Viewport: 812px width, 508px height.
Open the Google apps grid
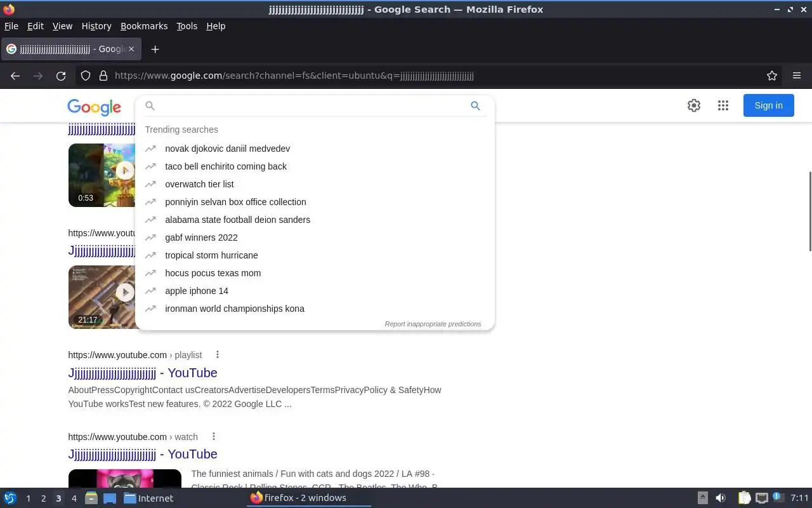(723, 105)
